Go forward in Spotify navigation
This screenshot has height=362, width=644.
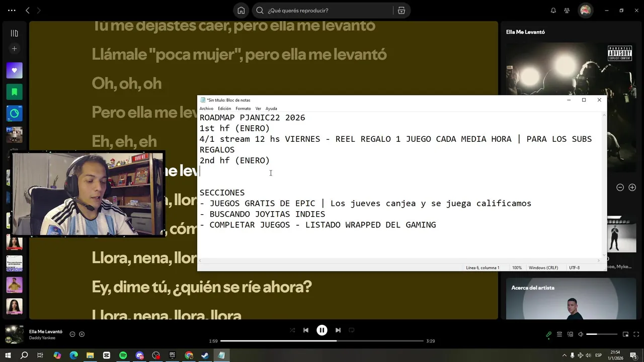(x=39, y=11)
